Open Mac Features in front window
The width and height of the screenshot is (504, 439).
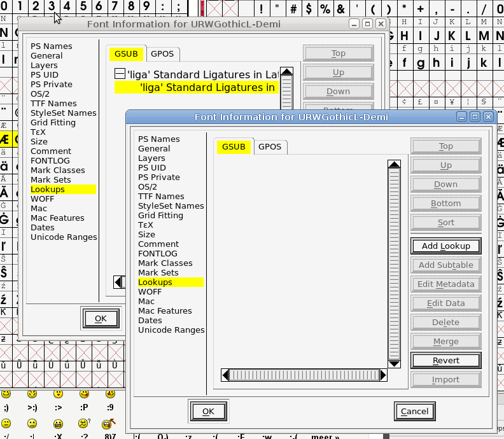tap(165, 311)
